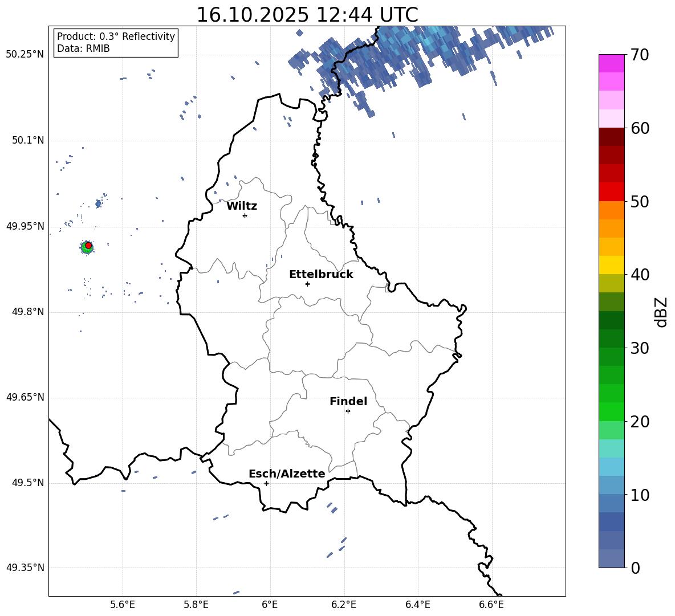Click the bright green swatch above 20 dBZ

[612, 411]
